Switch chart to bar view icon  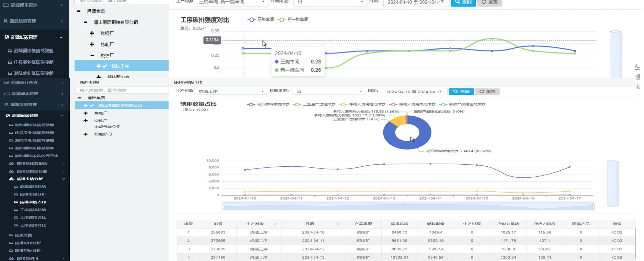pyautogui.click(x=637, y=76)
